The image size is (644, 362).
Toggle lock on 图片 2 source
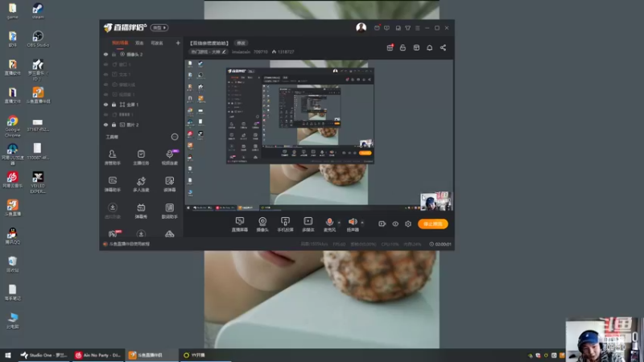[x=114, y=125]
